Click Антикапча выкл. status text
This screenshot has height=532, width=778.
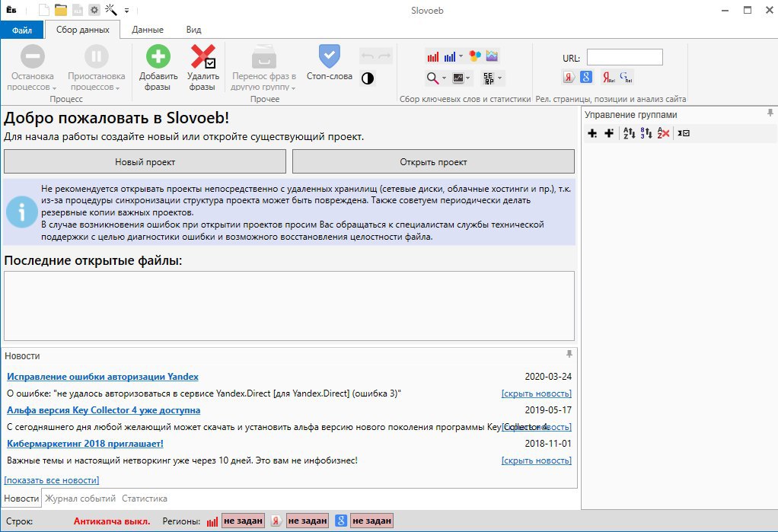tap(112, 521)
